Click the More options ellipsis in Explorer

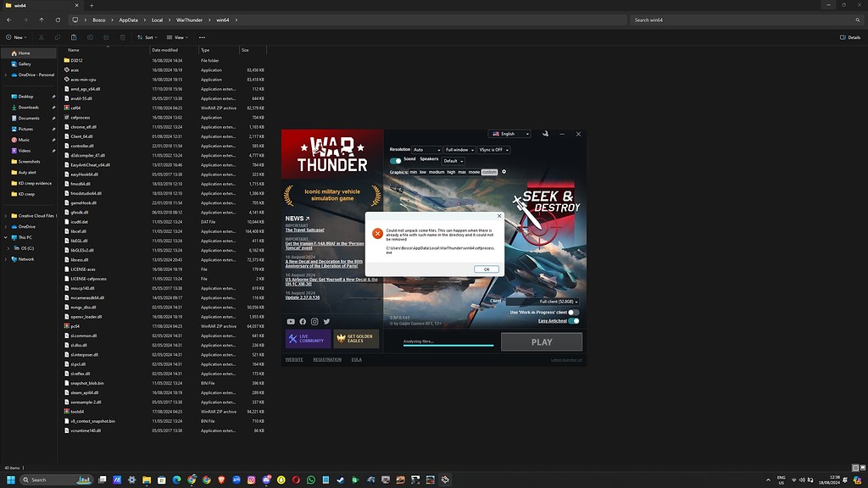pyautogui.click(x=202, y=37)
